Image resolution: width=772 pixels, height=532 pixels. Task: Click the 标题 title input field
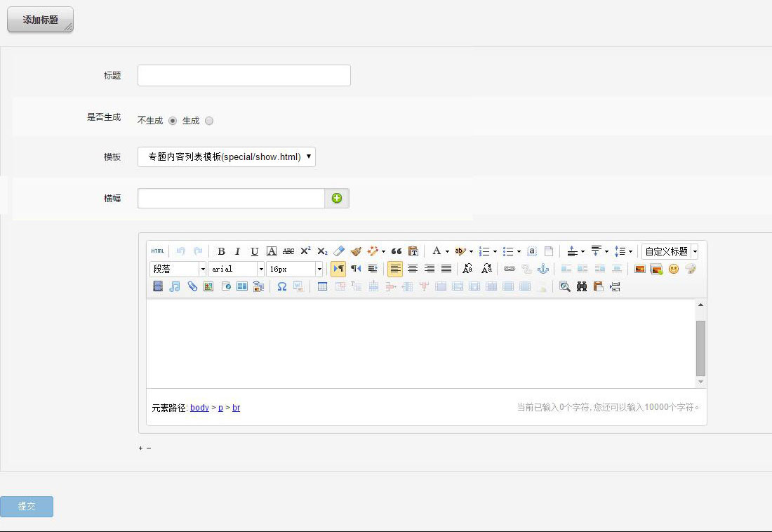[244, 75]
